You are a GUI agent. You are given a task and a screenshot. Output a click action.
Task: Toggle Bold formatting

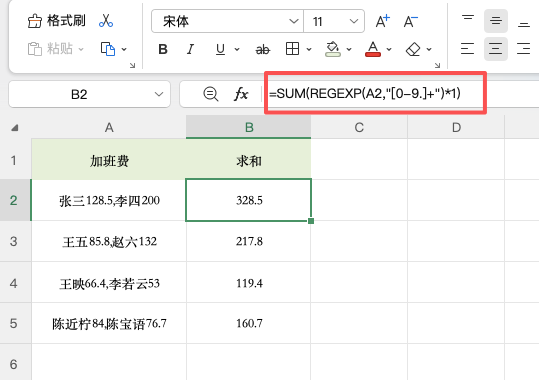(x=163, y=49)
